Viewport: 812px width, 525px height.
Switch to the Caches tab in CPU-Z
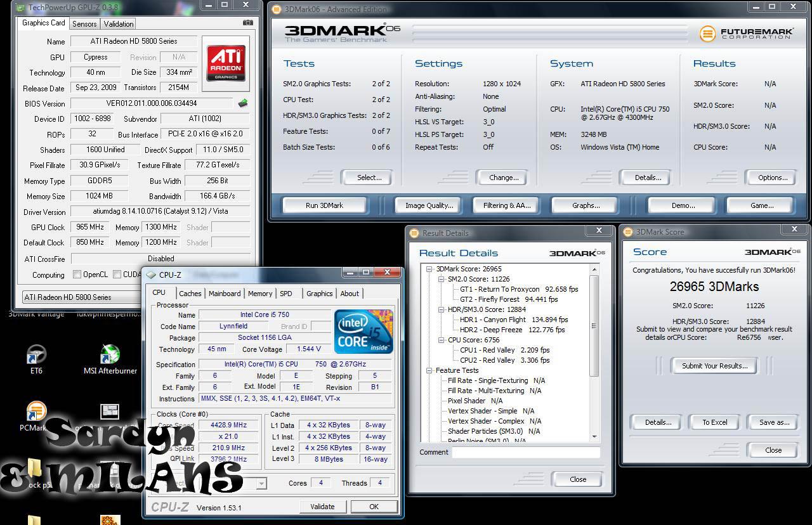[x=190, y=294]
